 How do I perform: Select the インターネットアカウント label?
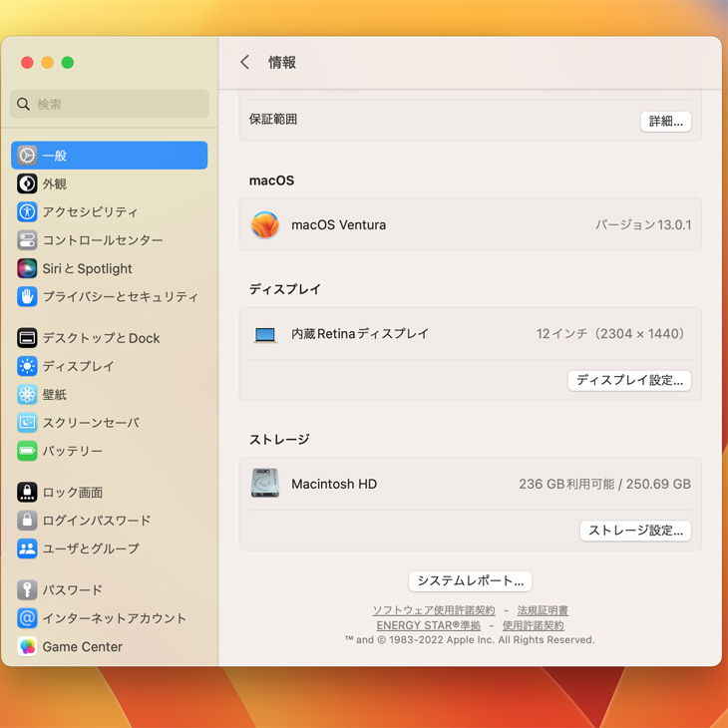tap(115, 618)
